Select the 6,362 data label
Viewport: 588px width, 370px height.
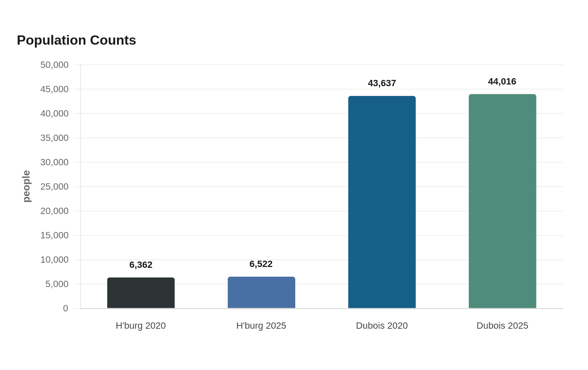coord(141,265)
